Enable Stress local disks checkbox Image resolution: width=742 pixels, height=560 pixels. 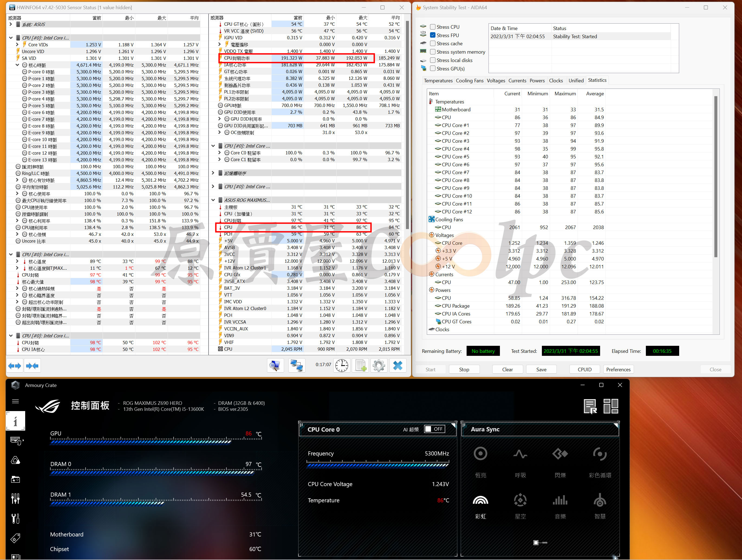[x=433, y=60]
